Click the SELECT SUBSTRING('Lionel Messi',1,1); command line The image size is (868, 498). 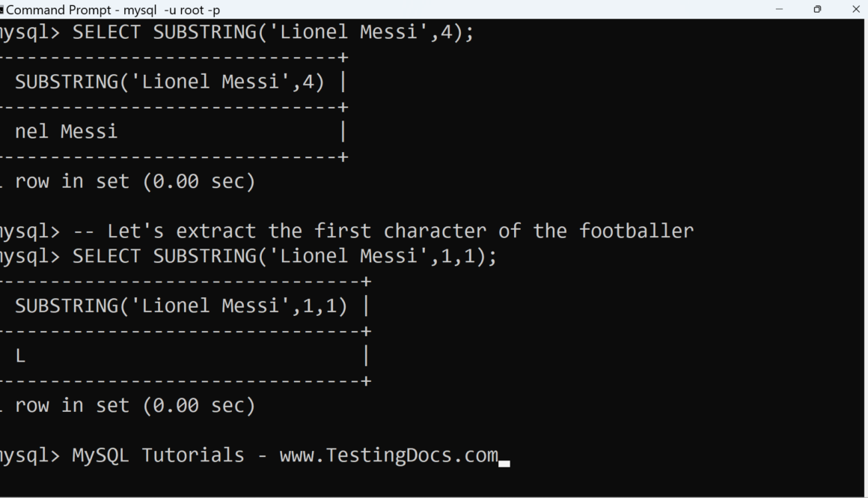click(284, 257)
